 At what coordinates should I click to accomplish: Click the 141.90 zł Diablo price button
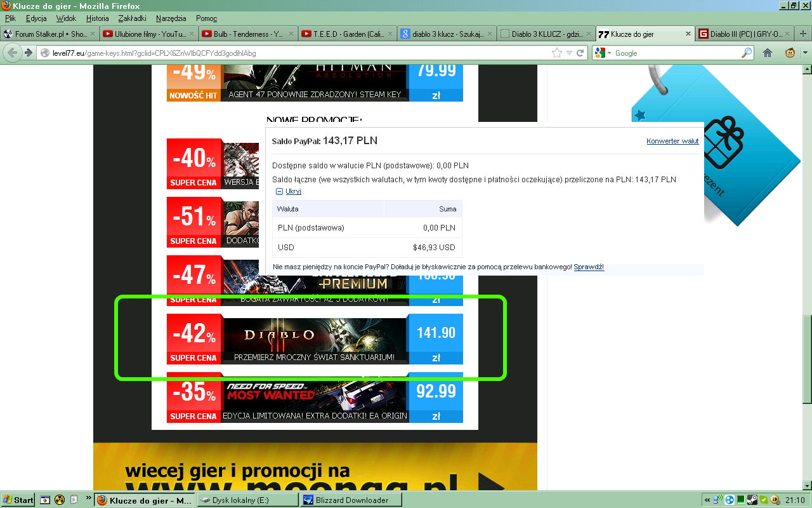point(436,339)
